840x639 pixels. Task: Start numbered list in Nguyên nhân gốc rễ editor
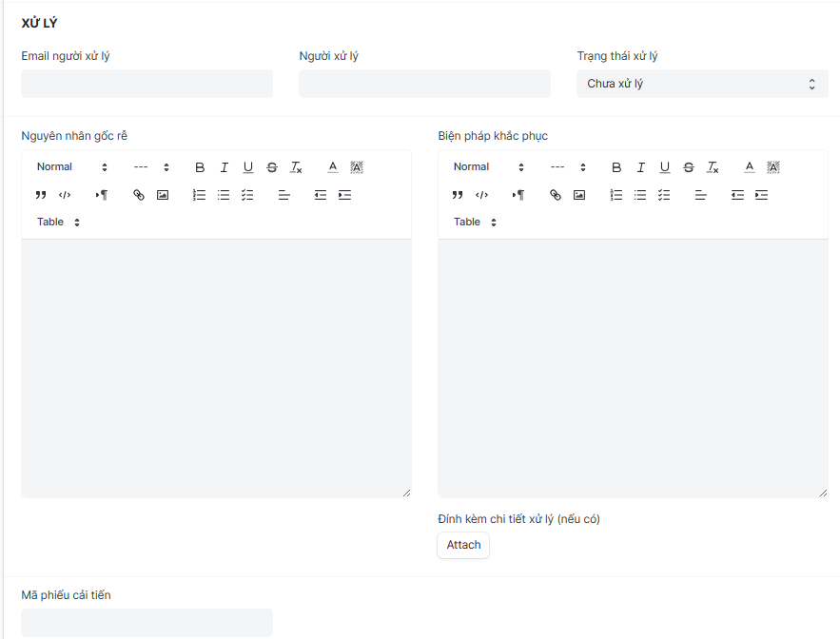tap(200, 195)
